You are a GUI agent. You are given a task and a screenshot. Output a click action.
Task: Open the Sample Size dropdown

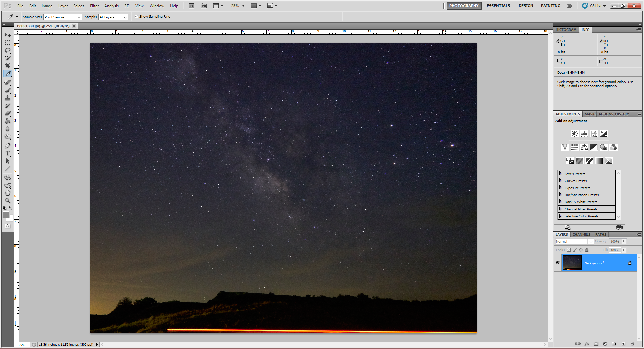pyautogui.click(x=63, y=17)
